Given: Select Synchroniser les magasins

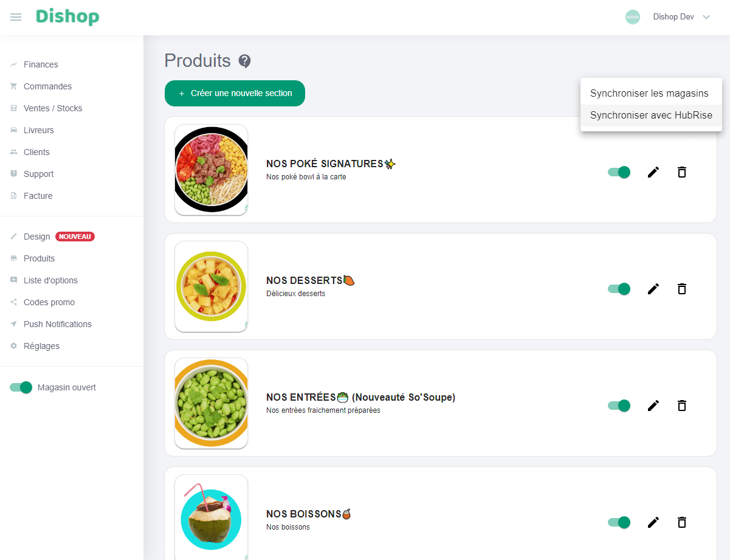Looking at the screenshot, I should pyautogui.click(x=649, y=94).
